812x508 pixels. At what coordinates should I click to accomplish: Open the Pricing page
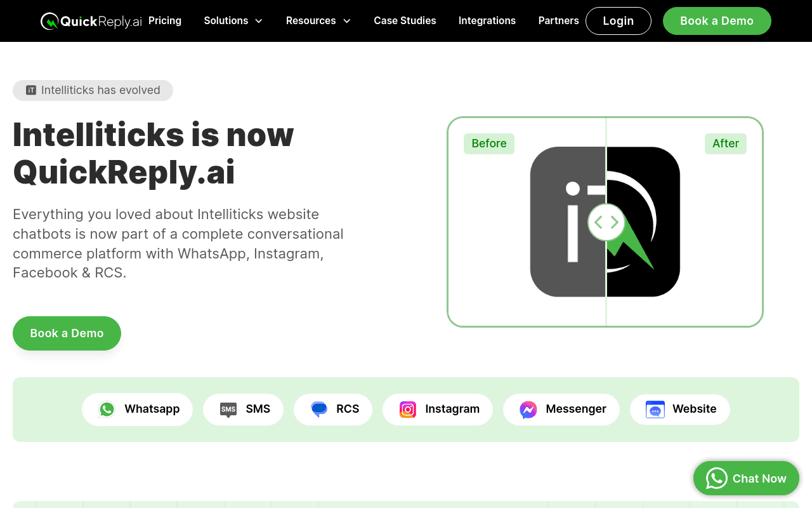click(x=165, y=21)
